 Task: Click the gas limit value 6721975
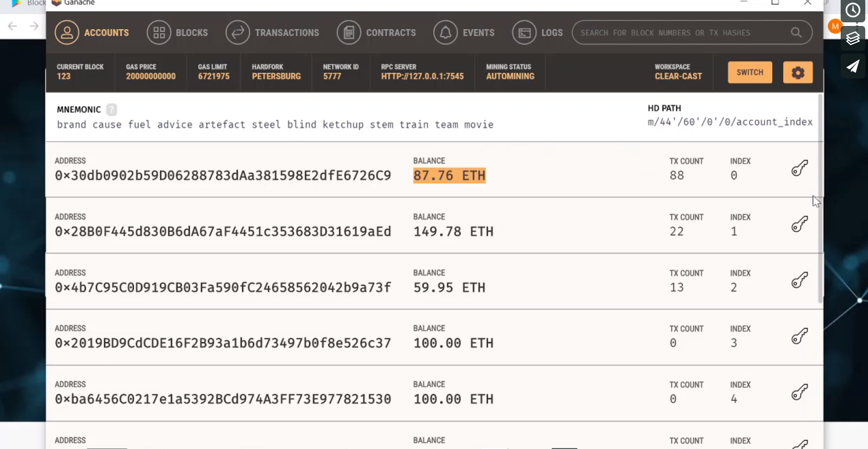[x=214, y=77]
